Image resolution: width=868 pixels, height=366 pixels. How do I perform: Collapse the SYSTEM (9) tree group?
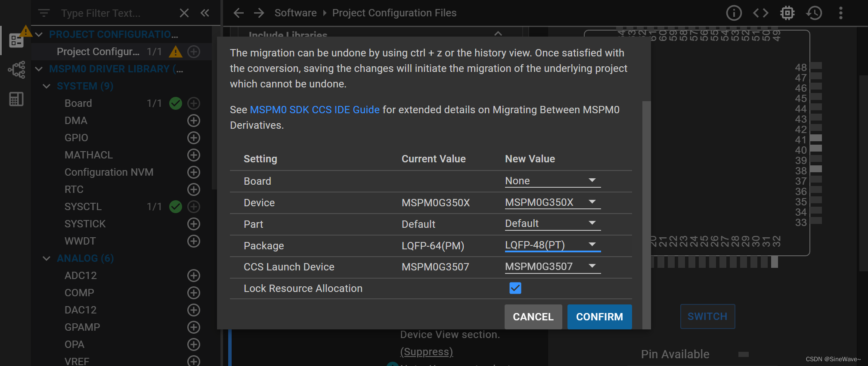click(46, 86)
